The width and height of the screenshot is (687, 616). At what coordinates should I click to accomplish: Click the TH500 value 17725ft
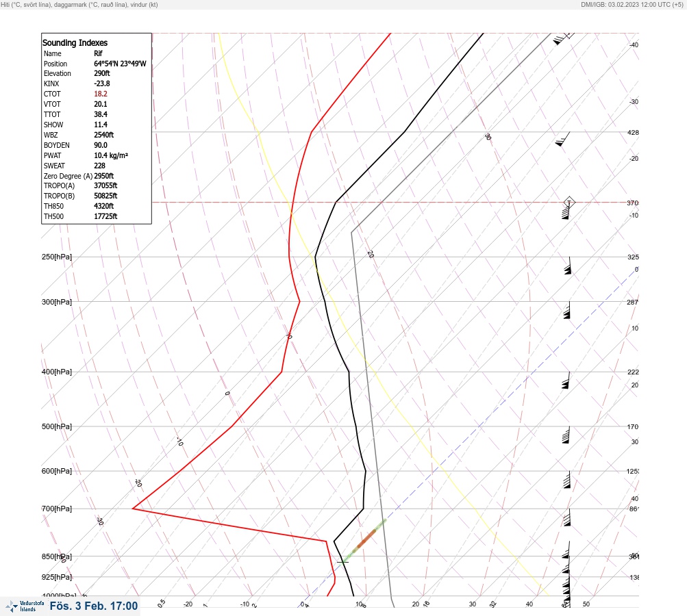(105, 216)
